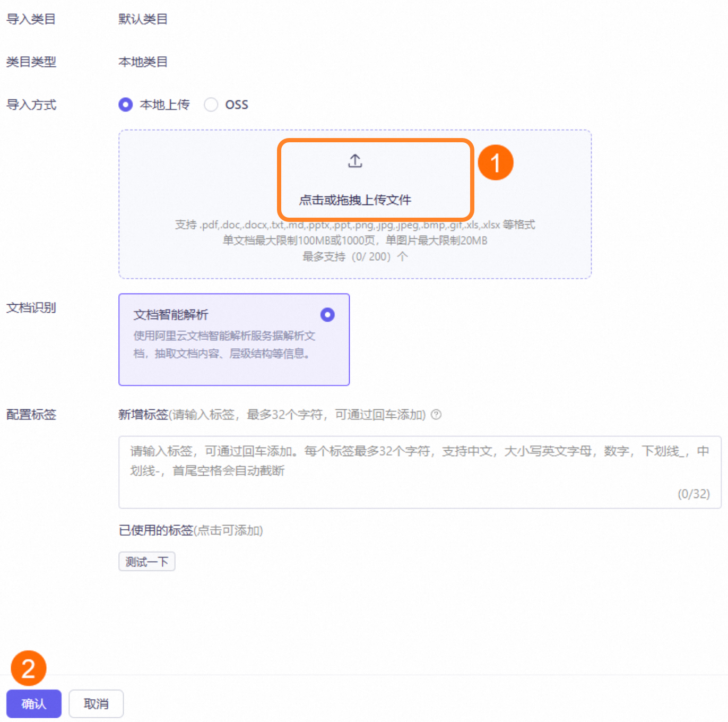
Task: Click the 新增标签 label text
Action: pos(143,415)
